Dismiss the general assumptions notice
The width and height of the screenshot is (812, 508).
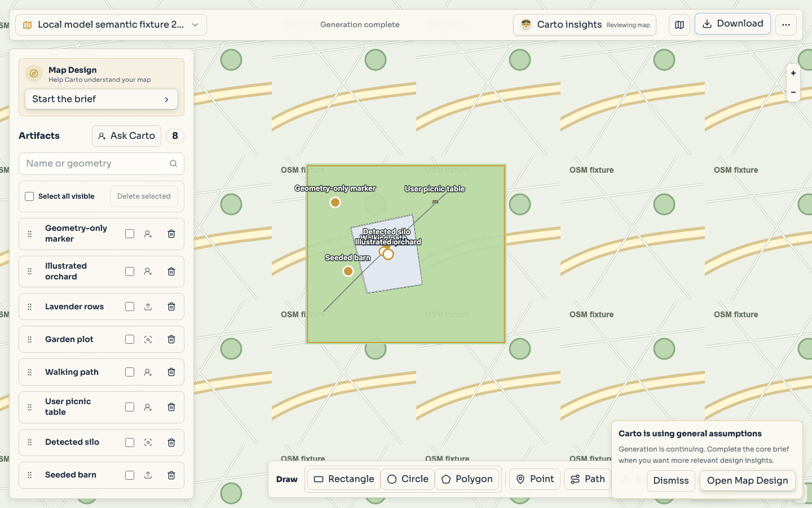point(671,481)
